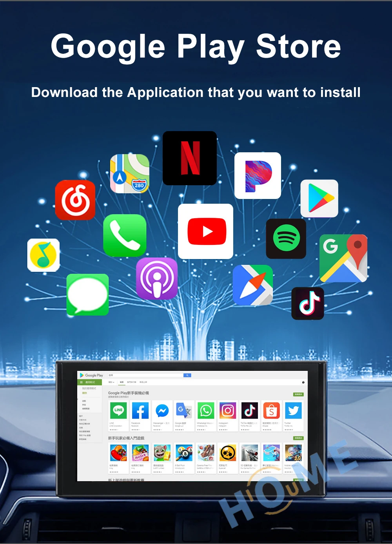Image resolution: width=392 pixels, height=544 pixels.
Task: Switch to the 熱門排行榜 tab
Action: click(x=132, y=382)
